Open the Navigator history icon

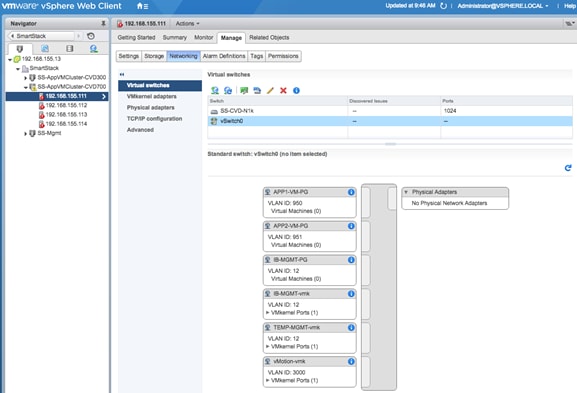click(91, 36)
